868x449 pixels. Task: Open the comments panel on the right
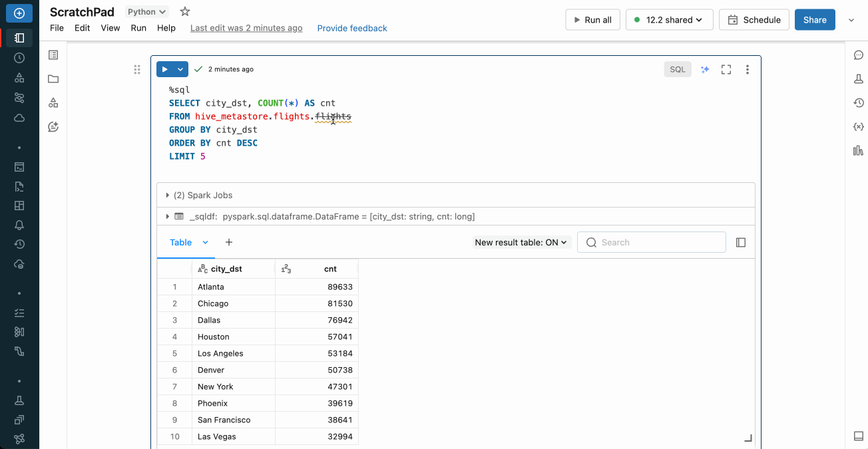click(858, 55)
